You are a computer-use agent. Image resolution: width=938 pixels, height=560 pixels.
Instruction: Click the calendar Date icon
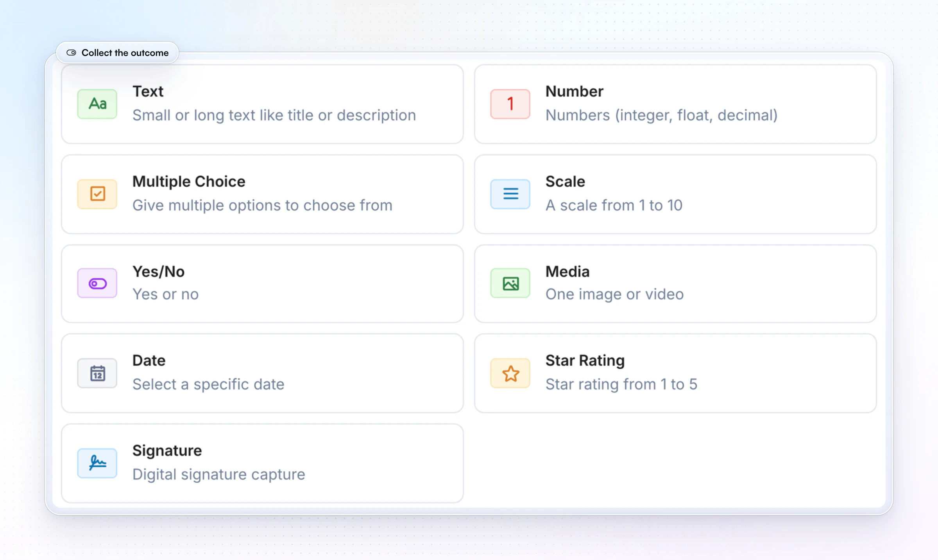pos(97,373)
